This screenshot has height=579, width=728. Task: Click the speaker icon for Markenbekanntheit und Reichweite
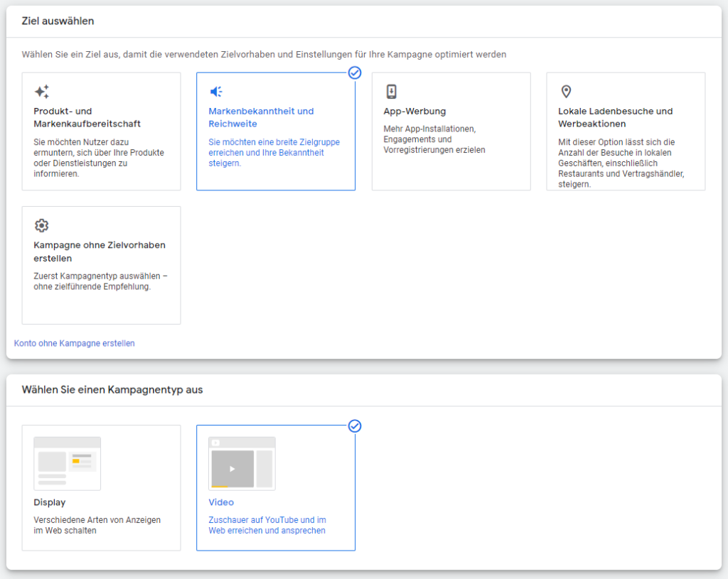[x=216, y=91]
